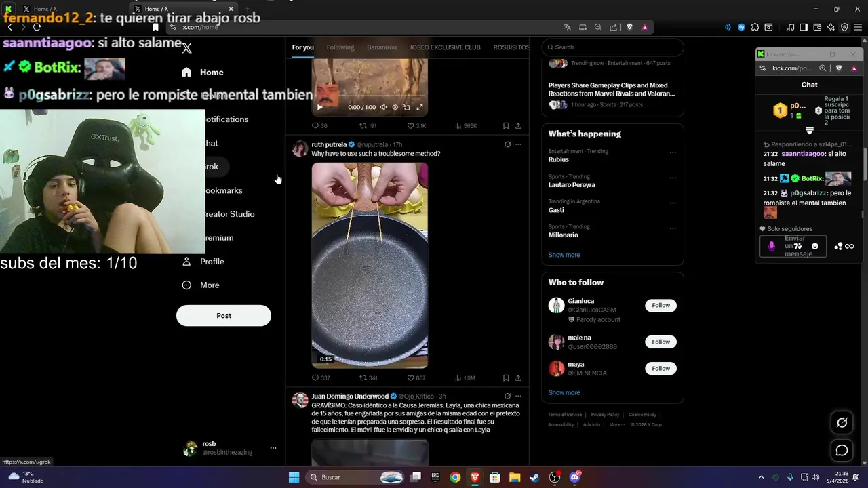
Task: Open ruth putrela's profile avatar
Action: [300, 148]
